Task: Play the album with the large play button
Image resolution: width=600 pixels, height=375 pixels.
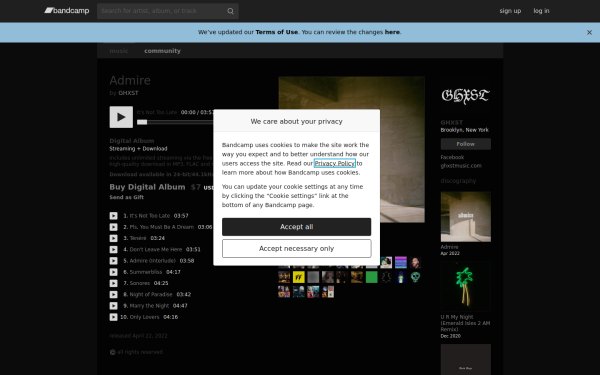Action: coord(121,117)
